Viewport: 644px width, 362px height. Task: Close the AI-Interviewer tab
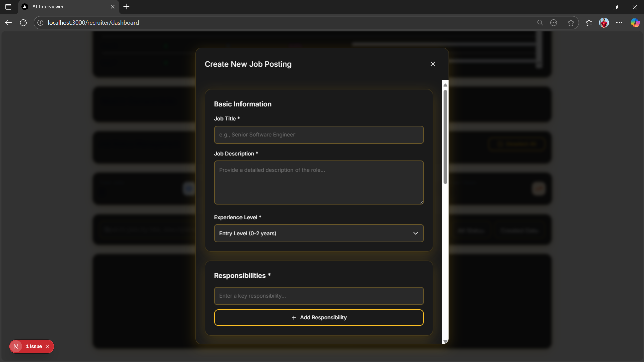click(x=113, y=7)
